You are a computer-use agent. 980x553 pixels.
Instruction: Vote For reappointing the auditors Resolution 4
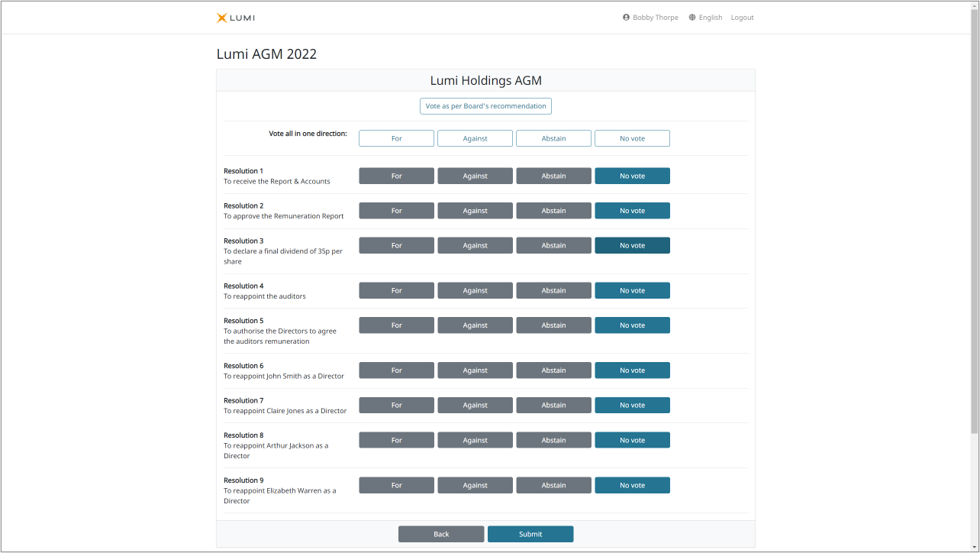point(396,290)
